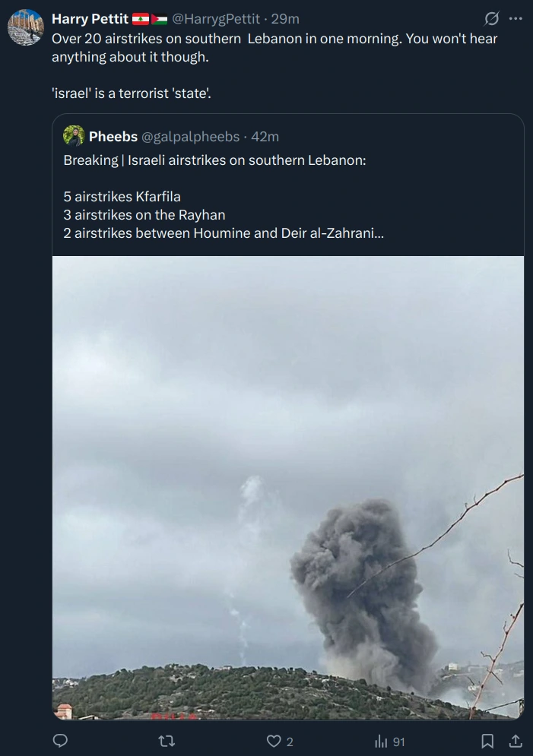Enlarge the smoke plume airstrike photo
This screenshot has width=533, height=756.
tap(288, 487)
